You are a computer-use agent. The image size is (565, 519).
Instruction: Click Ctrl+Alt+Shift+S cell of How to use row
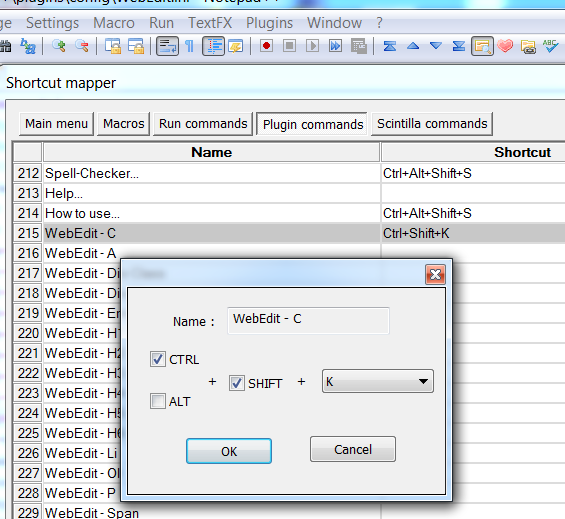[473, 213]
